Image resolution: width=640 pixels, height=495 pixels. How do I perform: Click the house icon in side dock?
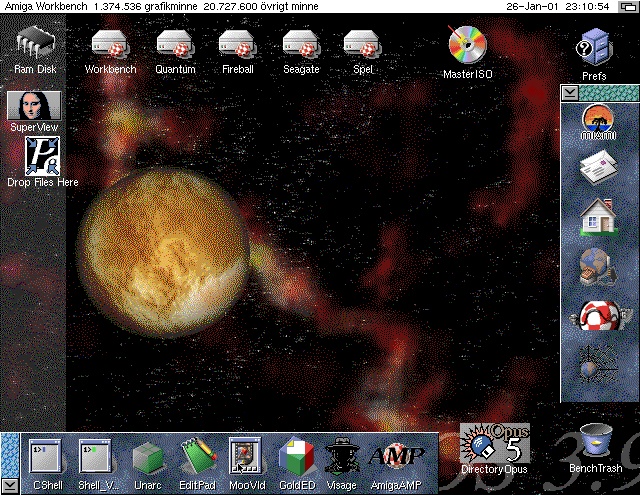[598, 216]
